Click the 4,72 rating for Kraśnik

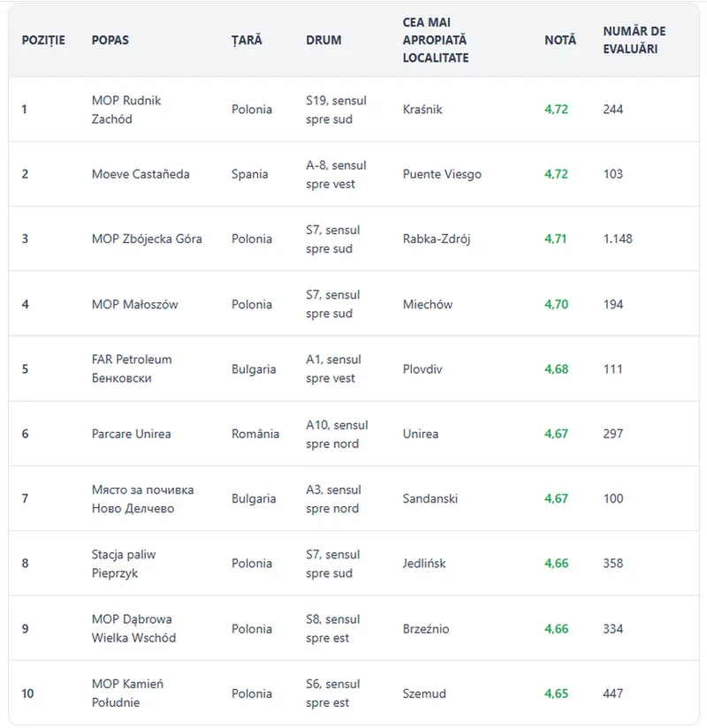pyautogui.click(x=556, y=110)
